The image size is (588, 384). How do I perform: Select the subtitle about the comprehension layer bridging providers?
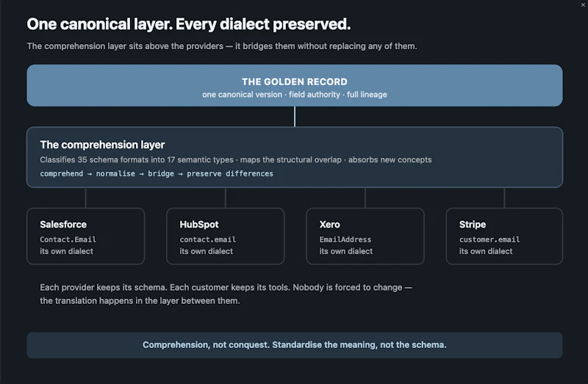[x=222, y=46]
